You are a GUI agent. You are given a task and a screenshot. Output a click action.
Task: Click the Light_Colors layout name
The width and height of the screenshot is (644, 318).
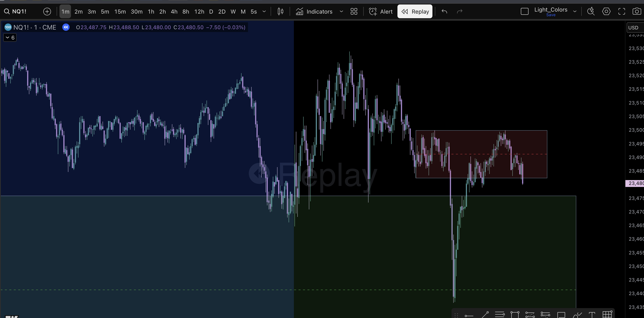551,10
